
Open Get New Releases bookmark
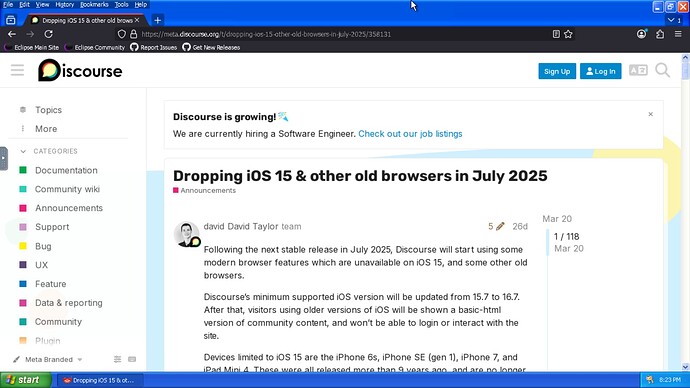point(211,47)
